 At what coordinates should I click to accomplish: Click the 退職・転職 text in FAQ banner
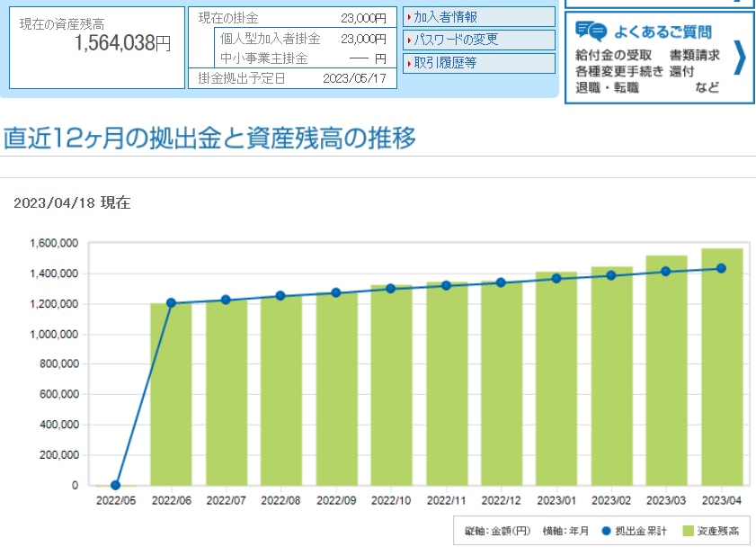[607, 87]
